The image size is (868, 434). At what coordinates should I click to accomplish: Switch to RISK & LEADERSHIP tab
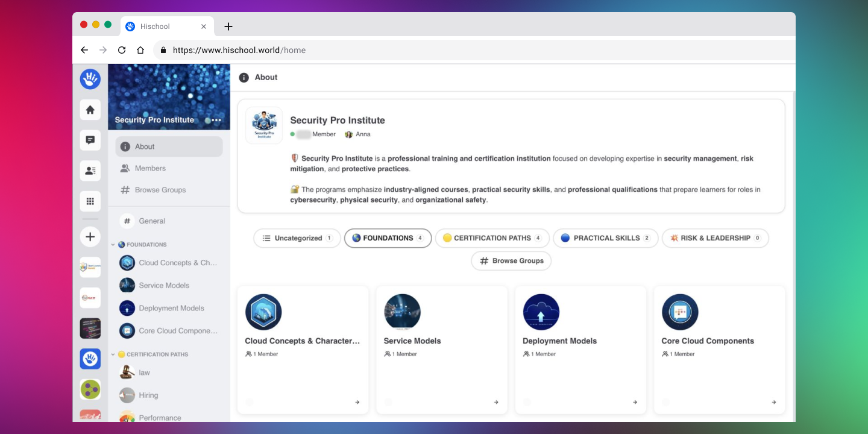(x=715, y=238)
